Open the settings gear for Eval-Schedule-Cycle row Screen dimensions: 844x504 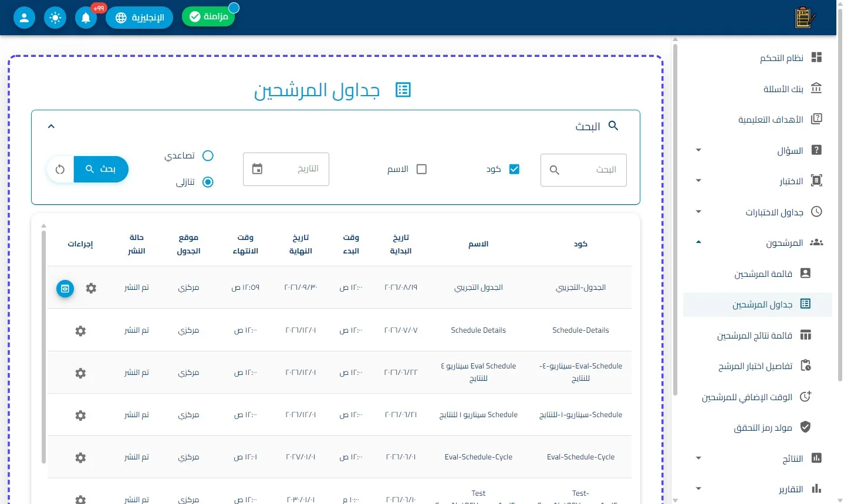pyautogui.click(x=80, y=458)
